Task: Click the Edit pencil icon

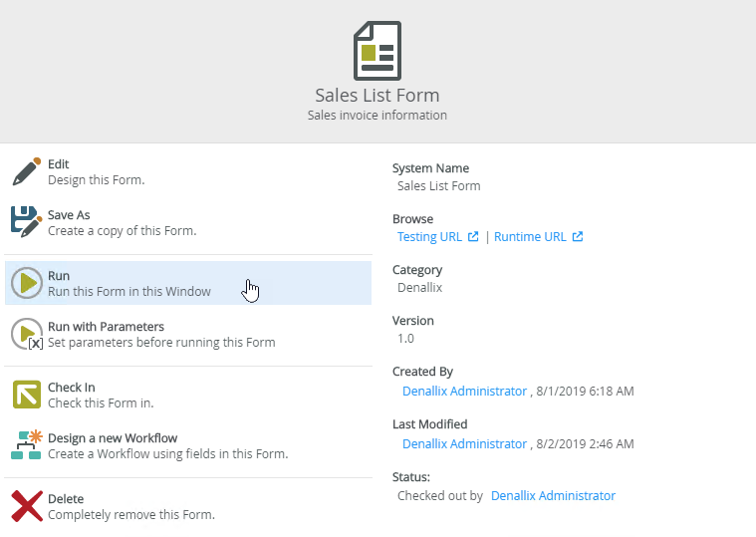Action: [x=26, y=171]
